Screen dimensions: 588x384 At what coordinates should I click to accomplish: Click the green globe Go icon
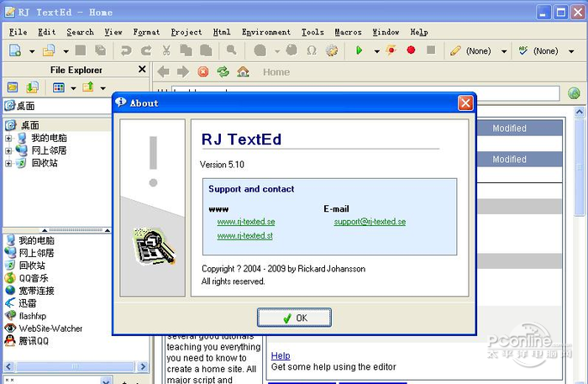pos(574,93)
